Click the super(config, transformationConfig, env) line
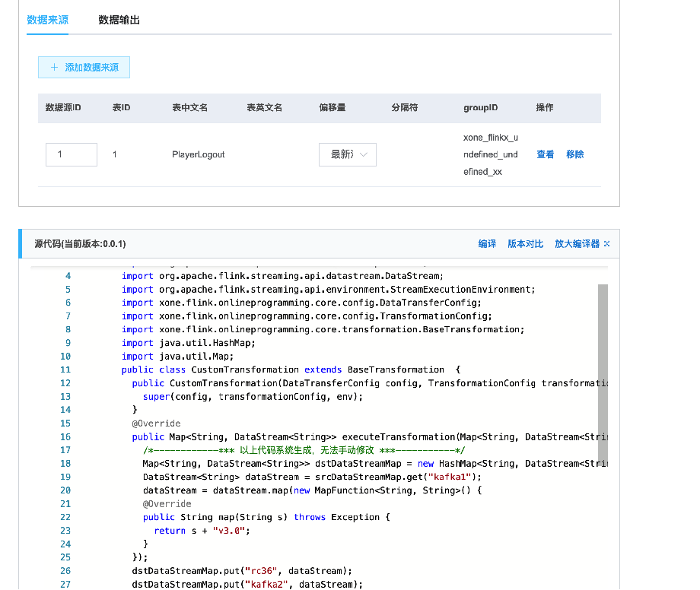 (253, 396)
